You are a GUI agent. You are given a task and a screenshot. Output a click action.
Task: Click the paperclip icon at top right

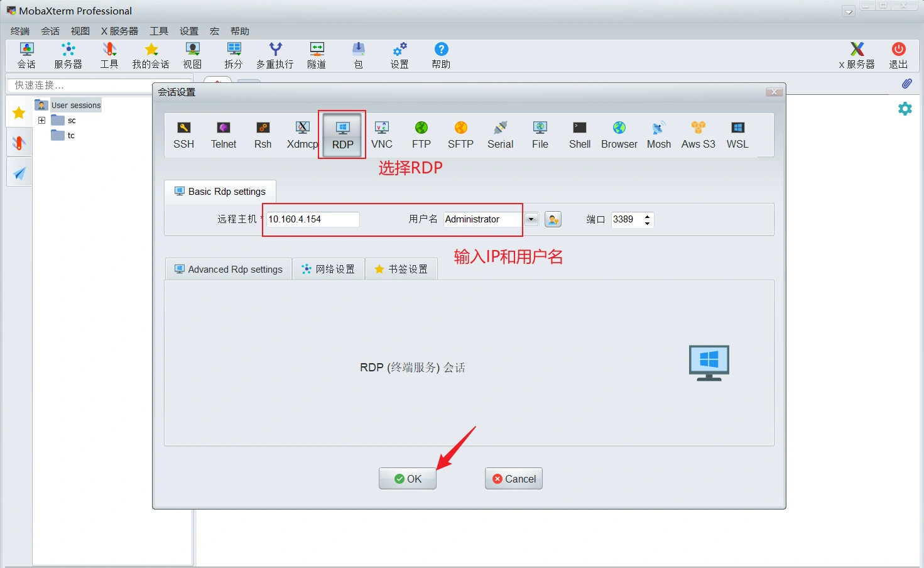(x=906, y=84)
